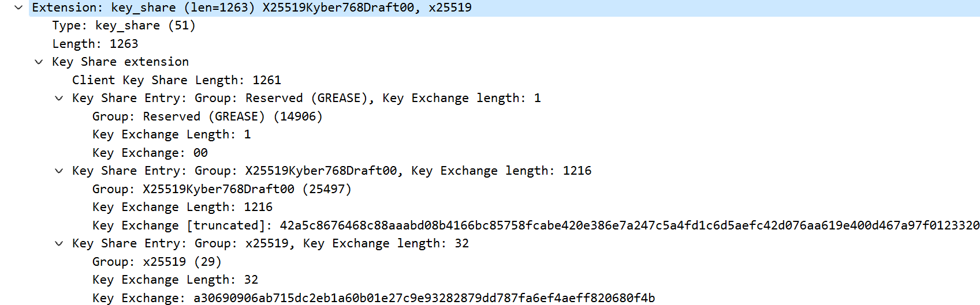Image resolution: width=980 pixels, height=305 pixels.
Task: Select Group: X25519Kyber768Draft00 (25497) line
Action: point(221,189)
